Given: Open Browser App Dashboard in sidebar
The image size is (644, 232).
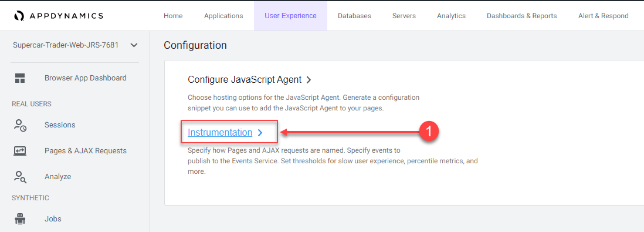Looking at the screenshot, I should pos(86,78).
